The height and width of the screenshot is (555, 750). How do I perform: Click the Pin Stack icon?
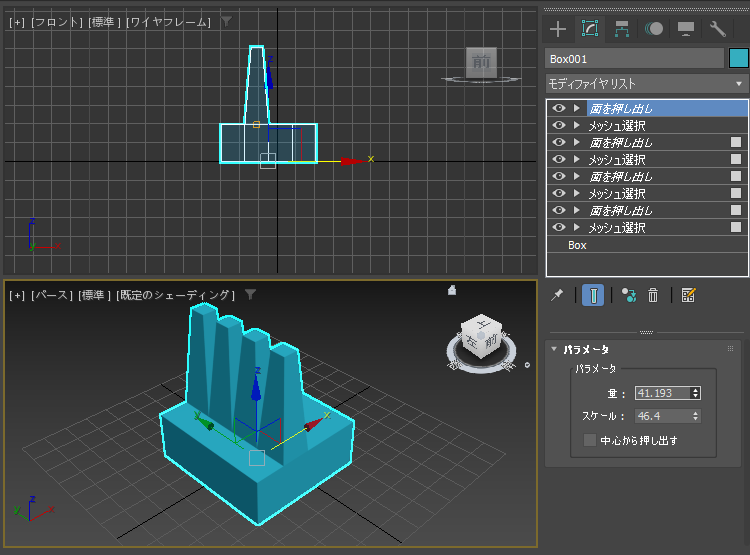tap(557, 295)
